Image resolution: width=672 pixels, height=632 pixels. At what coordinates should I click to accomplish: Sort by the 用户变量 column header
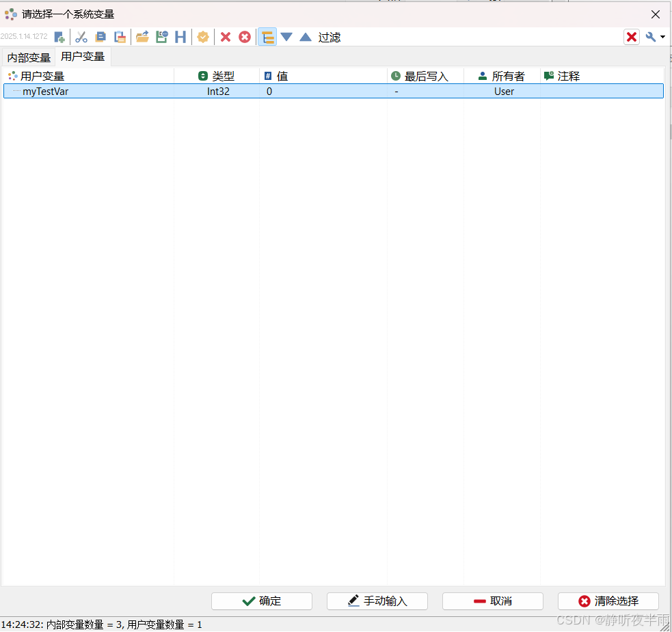88,77
